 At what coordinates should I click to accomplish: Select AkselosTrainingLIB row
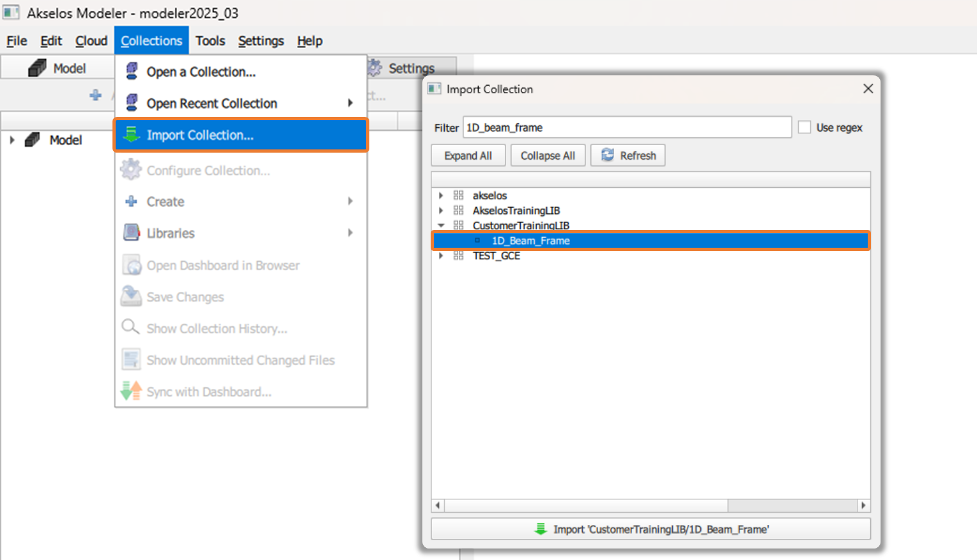pos(650,210)
